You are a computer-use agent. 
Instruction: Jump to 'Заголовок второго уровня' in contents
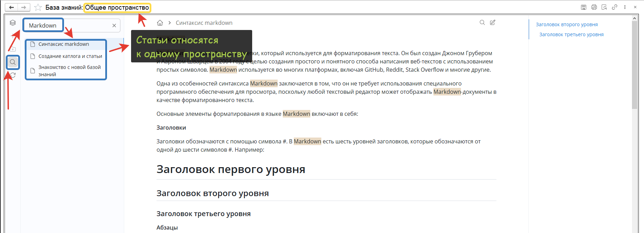(567, 24)
